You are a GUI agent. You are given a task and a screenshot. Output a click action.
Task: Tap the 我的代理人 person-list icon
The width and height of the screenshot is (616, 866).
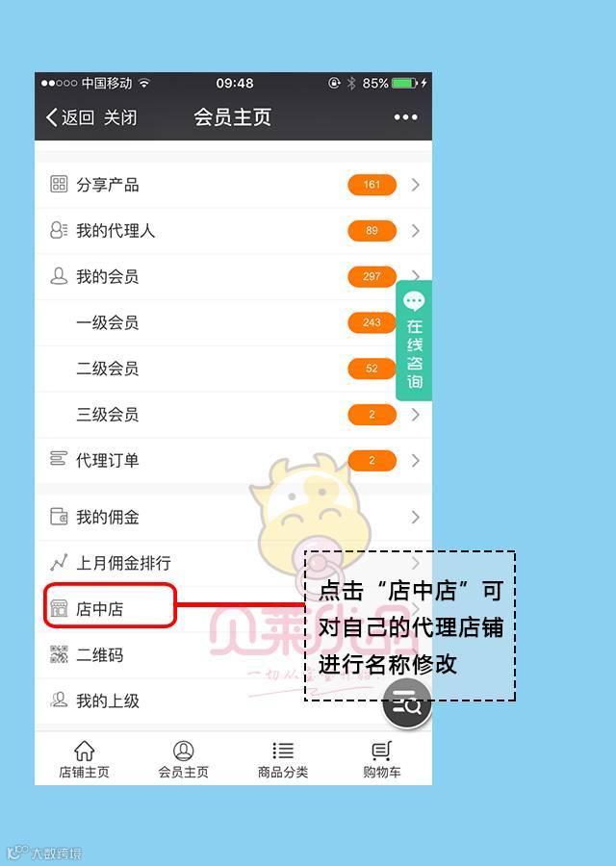pyautogui.click(x=59, y=230)
